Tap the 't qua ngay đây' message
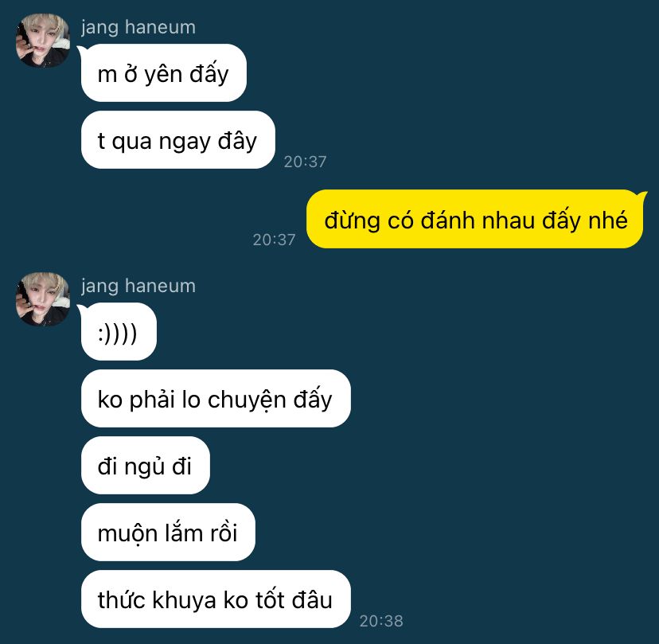 point(177,140)
